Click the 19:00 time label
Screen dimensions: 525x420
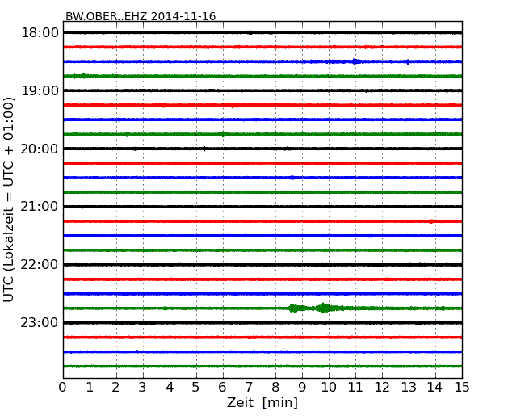40,90
